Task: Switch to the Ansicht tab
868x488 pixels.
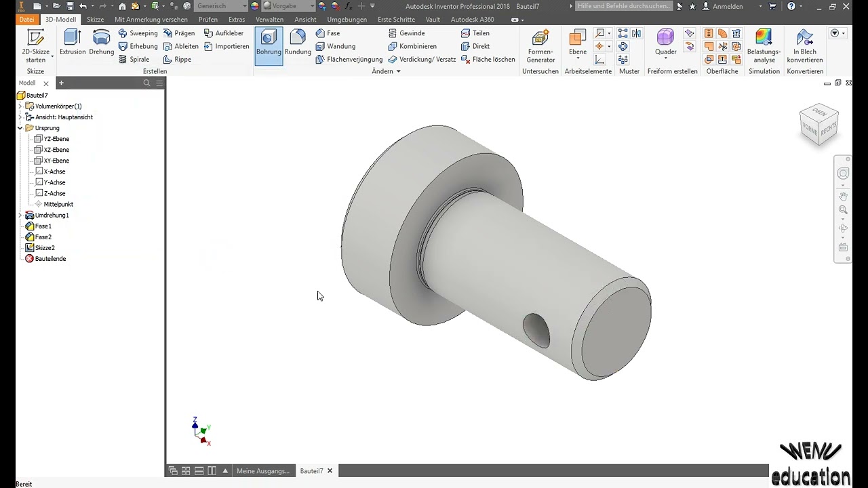Action: 305,20
